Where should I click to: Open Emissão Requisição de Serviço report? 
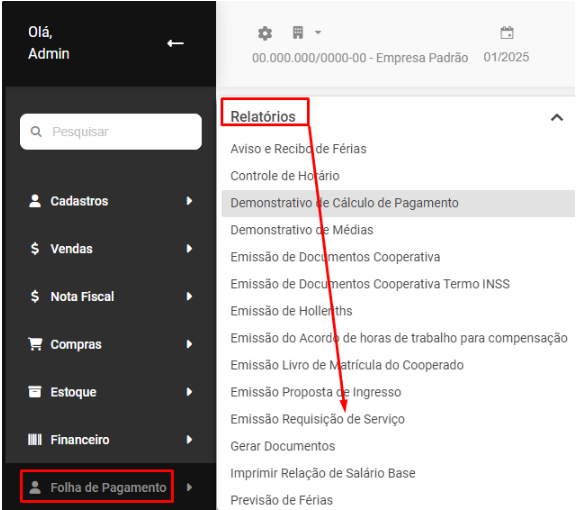click(x=318, y=419)
